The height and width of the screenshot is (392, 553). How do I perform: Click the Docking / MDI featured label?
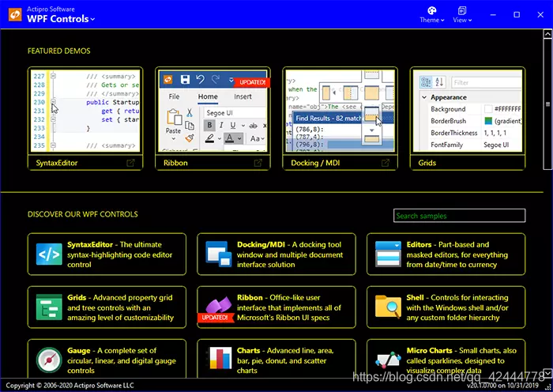[x=315, y=163]
